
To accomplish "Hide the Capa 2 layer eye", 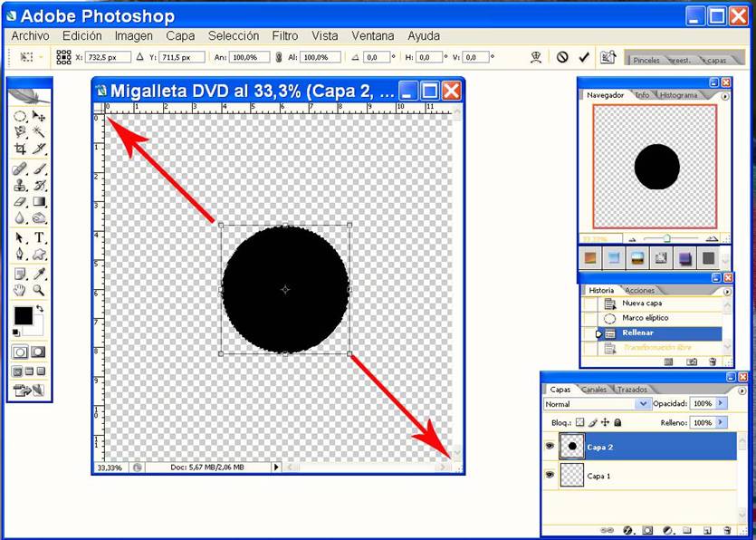I will point(550,446).
